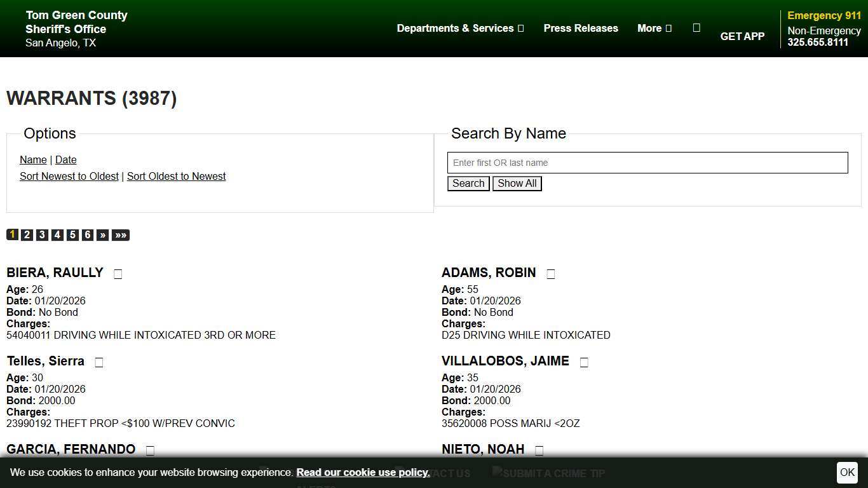The height and width of the screenshot is (488, 868).
Task: Click icon next to BIERA, RAULLY name
Action: coord(118,274)
